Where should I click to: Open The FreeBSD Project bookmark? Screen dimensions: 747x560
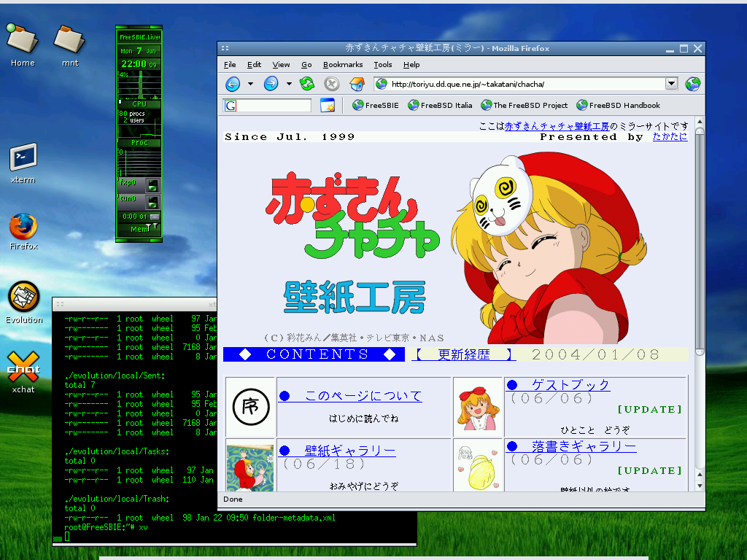click(x=524, y=105)
